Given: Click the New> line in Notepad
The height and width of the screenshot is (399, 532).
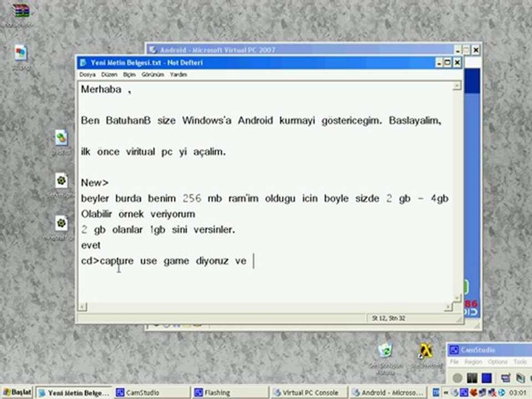Looking at the screenshot, I should click(x=95, y=183).
